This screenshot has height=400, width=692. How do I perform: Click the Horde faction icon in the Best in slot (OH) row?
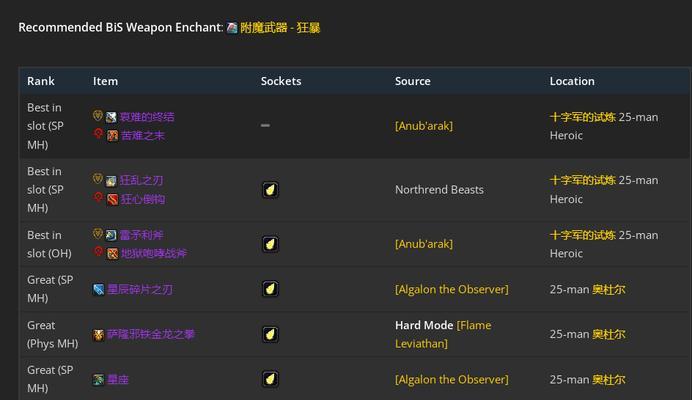(x=98, y=252)
